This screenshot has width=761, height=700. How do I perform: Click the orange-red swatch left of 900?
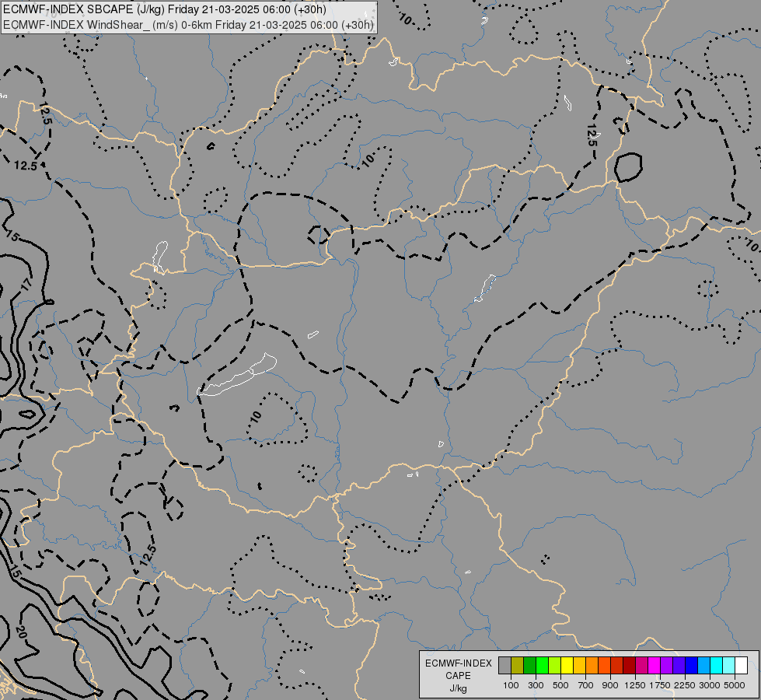click(x=604, y=665)
